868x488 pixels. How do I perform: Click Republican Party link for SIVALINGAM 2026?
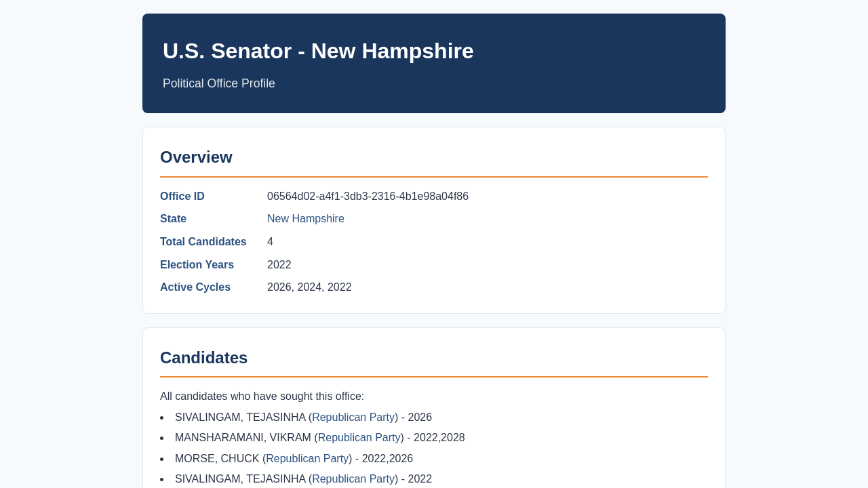coord(353,418)
